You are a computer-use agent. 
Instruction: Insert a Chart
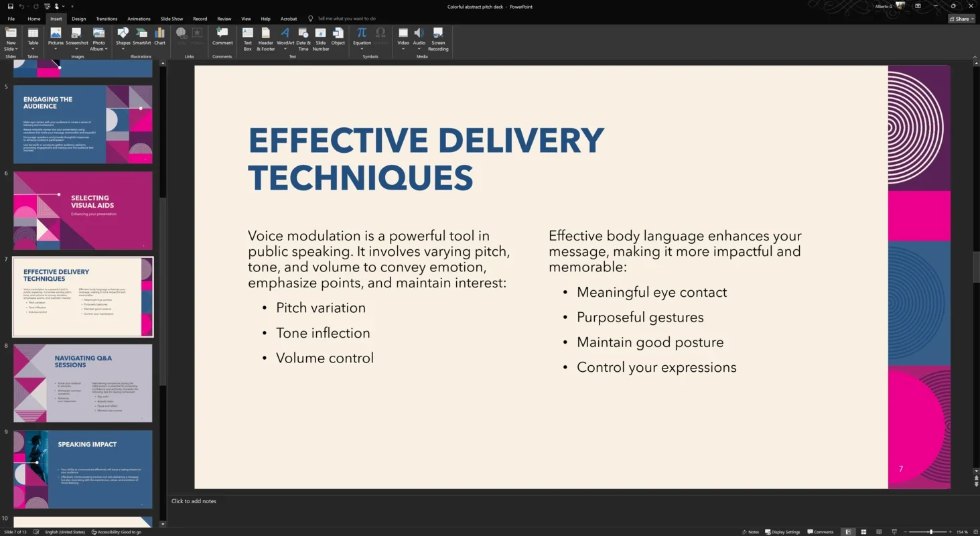tap(159, 36)
